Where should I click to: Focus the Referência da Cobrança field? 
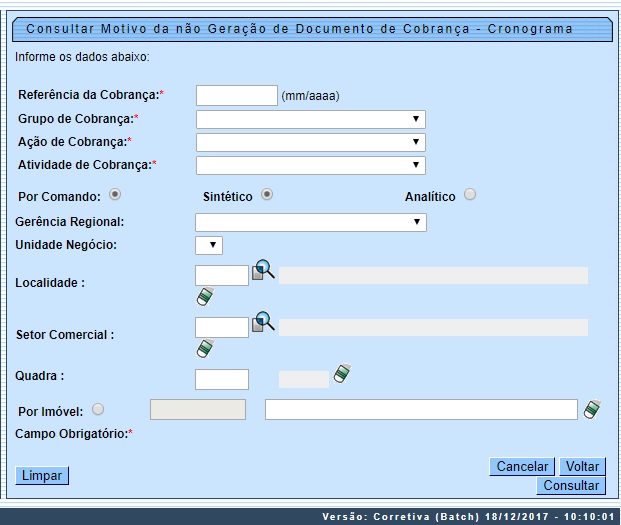237,95
